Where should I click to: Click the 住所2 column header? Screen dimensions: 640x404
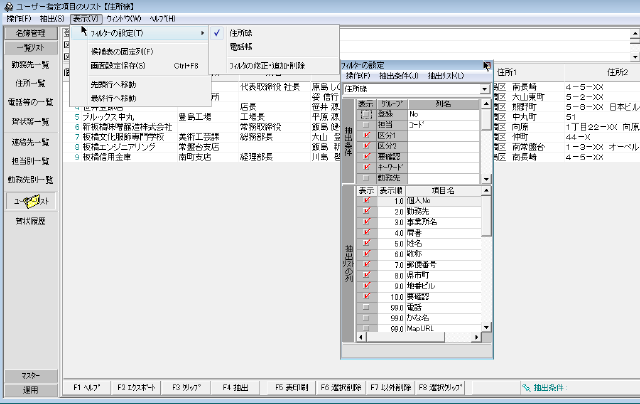[x=602, y=72]
